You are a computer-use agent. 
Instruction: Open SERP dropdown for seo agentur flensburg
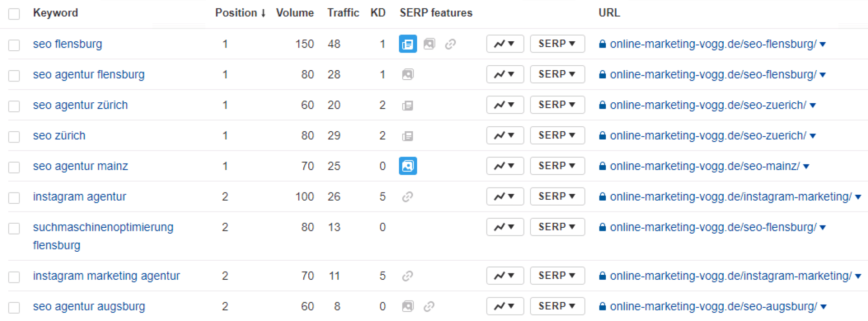tap(557, 74)
